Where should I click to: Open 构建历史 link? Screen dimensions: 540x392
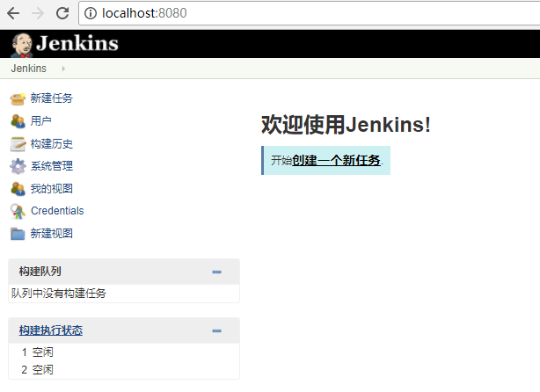click(52, 144)
